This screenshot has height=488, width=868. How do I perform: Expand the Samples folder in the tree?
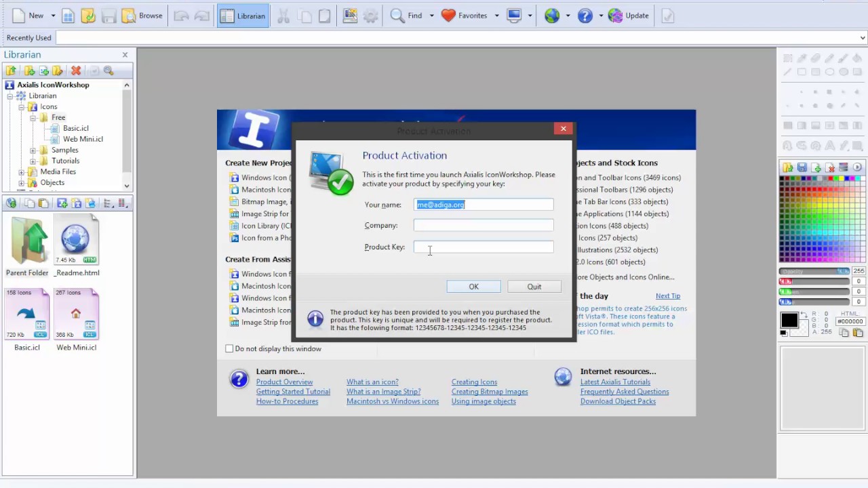pos(33,150)
